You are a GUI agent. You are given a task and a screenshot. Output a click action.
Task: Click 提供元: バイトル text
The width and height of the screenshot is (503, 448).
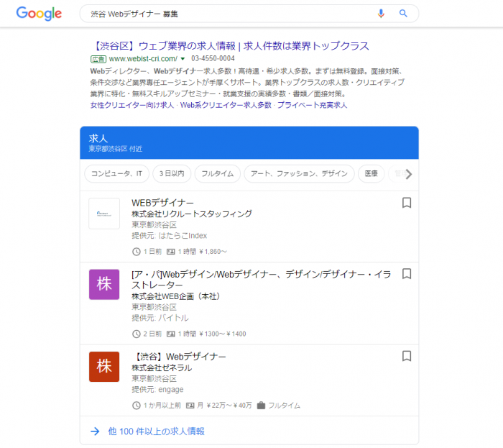(x=160, y=318)
